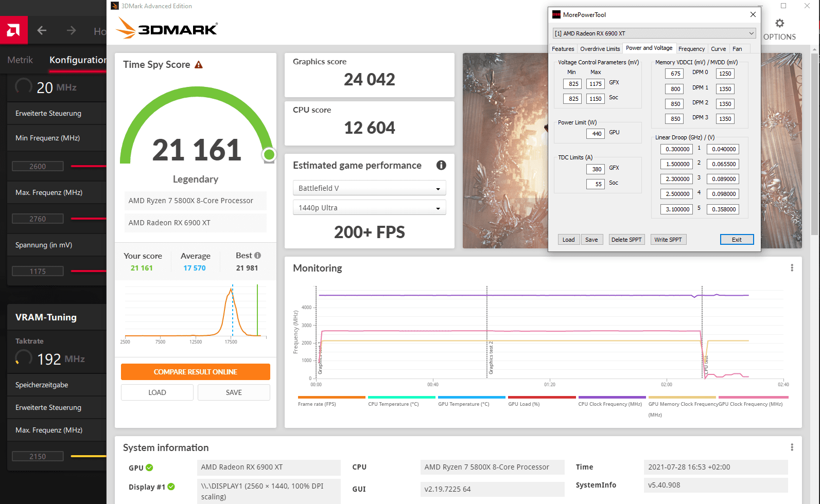Click the Graphics score value 24 042
The image size is (820, 504).
coord(369,79)
